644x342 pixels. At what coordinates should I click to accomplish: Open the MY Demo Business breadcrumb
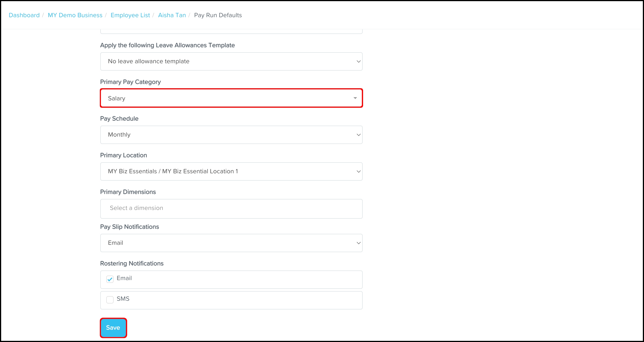[75, 15]
